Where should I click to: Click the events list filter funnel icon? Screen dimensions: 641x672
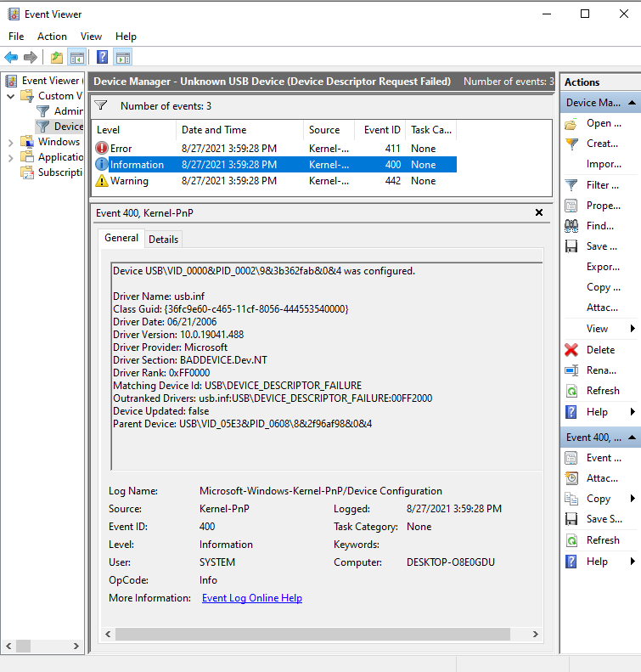pos(101,105)
